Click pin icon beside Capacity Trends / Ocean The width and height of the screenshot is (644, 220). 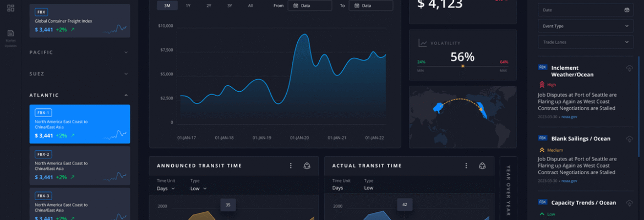click(x=629, y=203)
